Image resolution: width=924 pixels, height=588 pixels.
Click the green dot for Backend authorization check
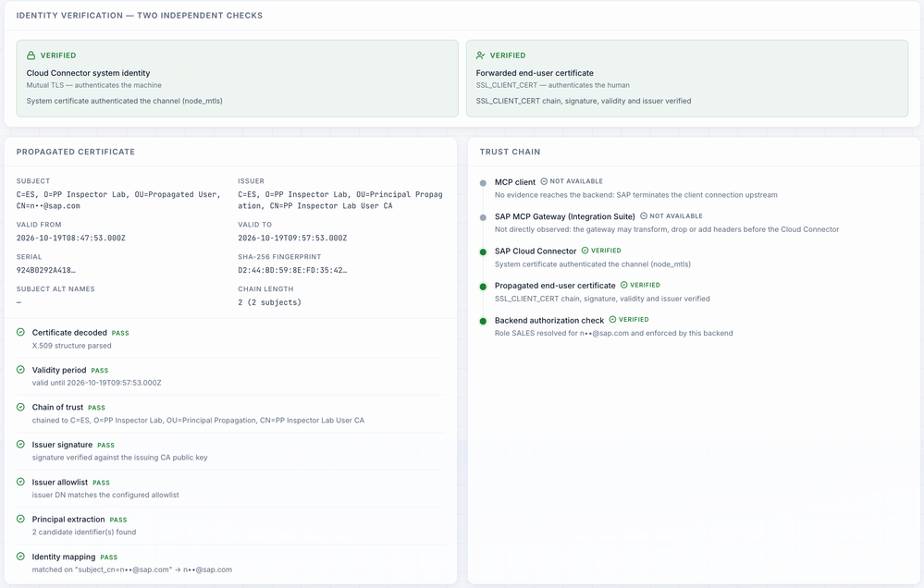483,321
